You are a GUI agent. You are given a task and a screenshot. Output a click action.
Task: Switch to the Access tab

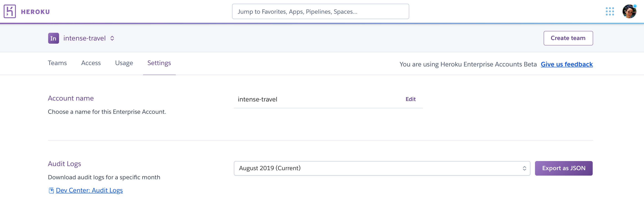[x=91, y=63]
